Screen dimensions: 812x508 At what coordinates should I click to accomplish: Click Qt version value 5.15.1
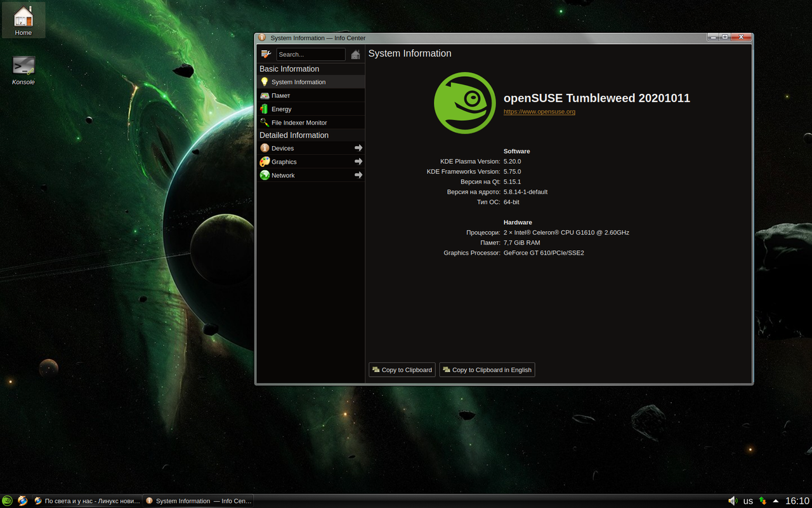tap(512, 182)
